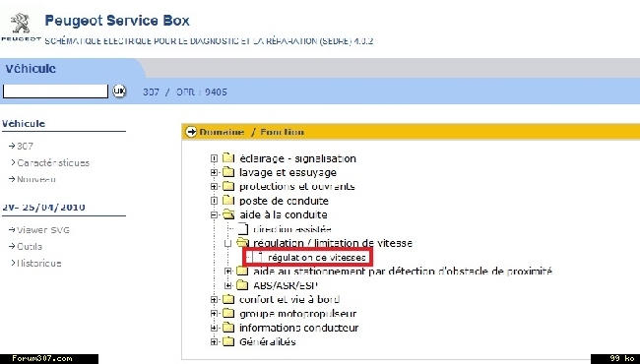This screenshot has height=364, width=640.
Task: Click the éclairage - signalisation folder icon
Action: (x=228, y=157)
